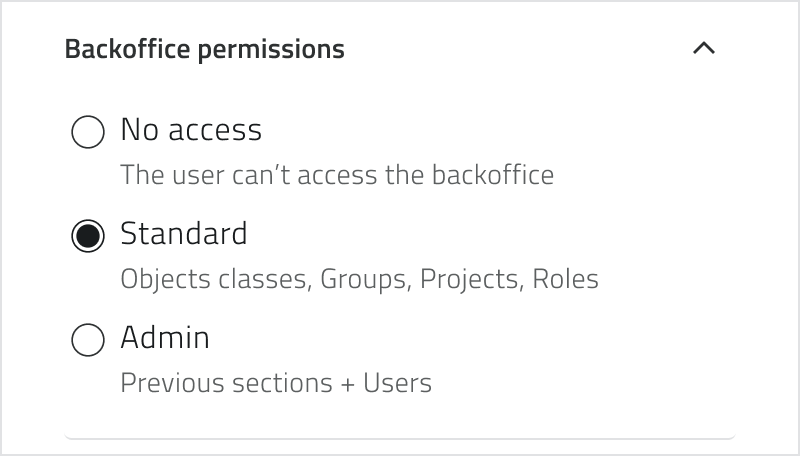Click "The user can't access the backoffice" description
Viewport: 800px width, 456px height.
(337, 175)
